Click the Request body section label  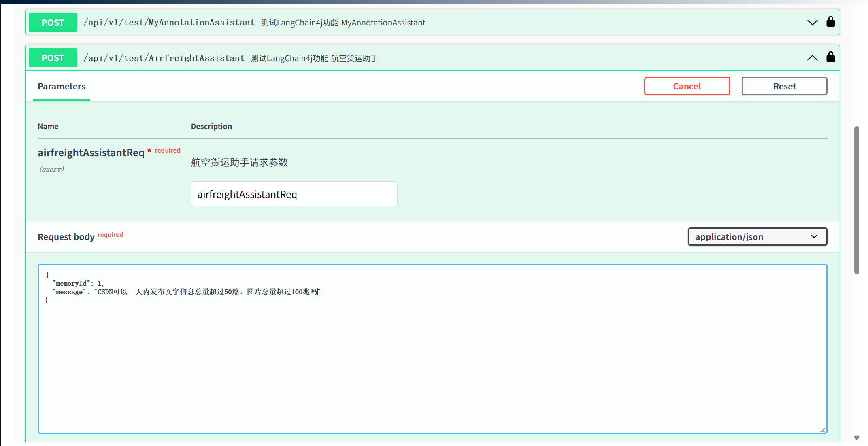pos(66,237)
